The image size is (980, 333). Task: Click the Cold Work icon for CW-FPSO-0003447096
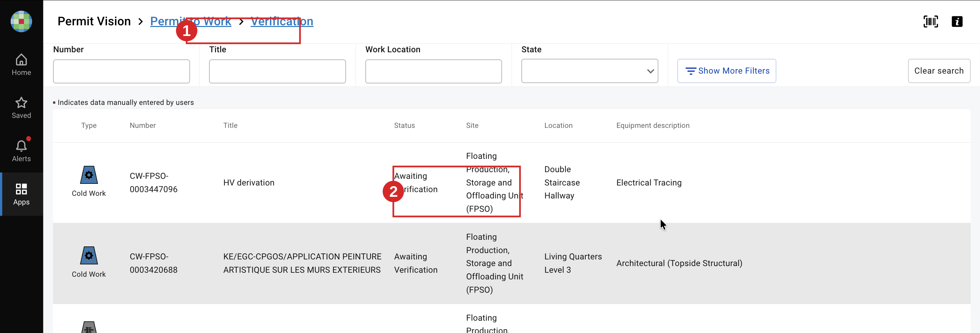89,175
